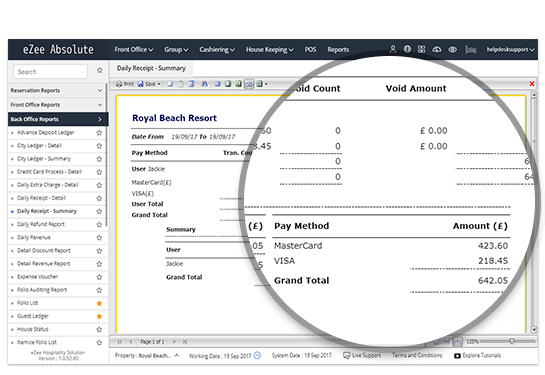Favorite the search with the star icon
Viewport: 545px width, 375px height.
(x=100, y=71)
